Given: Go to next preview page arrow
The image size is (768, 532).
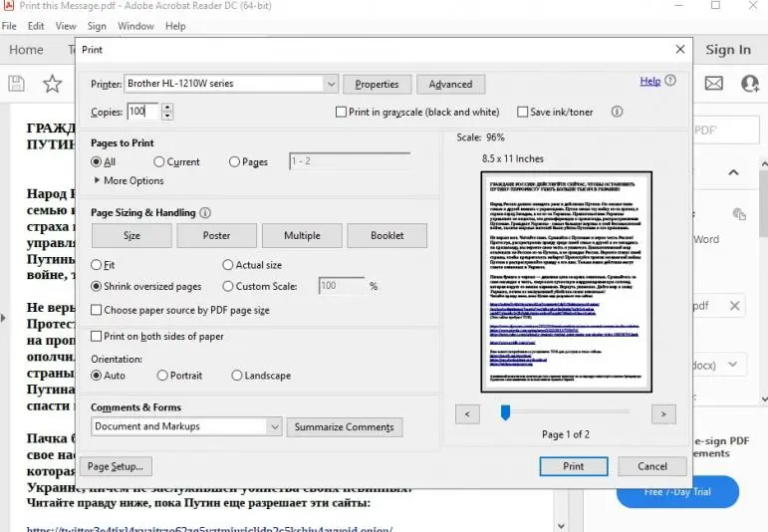Looking at the screenshot, I should [x=663, y=412].
